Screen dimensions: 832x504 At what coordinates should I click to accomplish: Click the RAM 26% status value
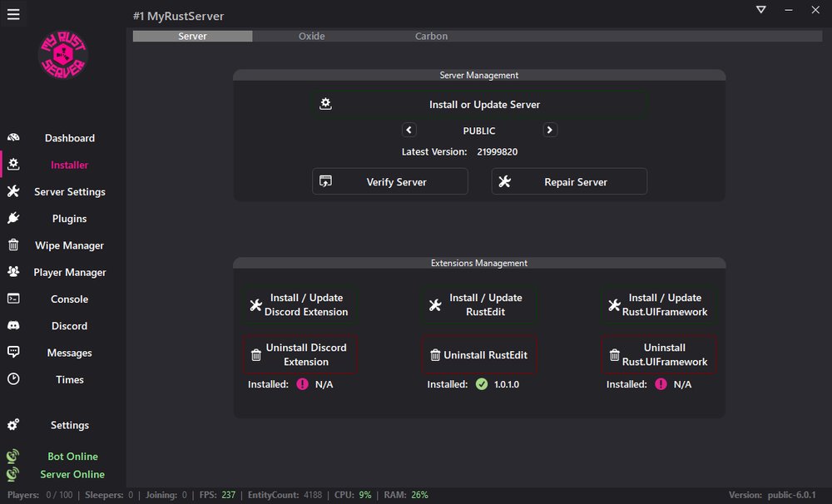point(419,495)
